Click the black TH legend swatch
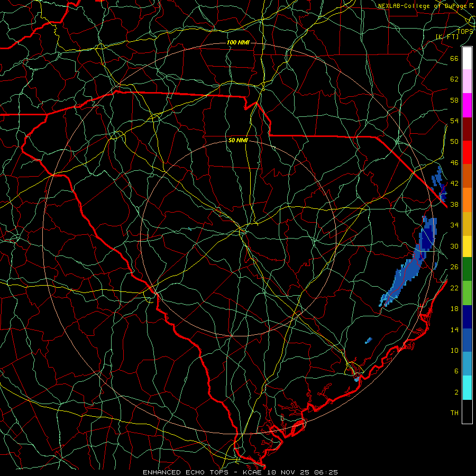Viewport: 476px width, 476px height. tap(467, 411)
